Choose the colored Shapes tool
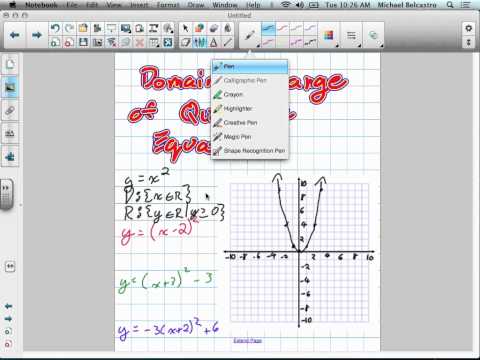480x360 pixels. point(200,28)
